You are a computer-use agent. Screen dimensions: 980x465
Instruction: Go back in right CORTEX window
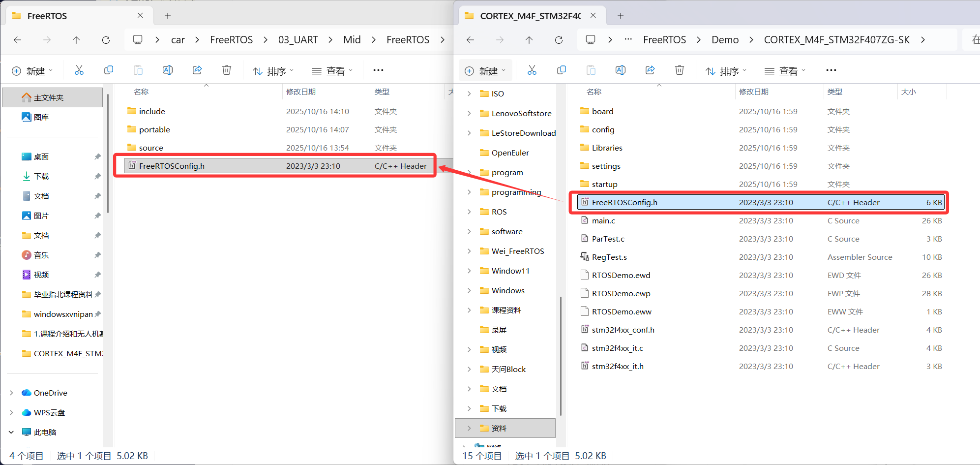(x=471, y=40)
